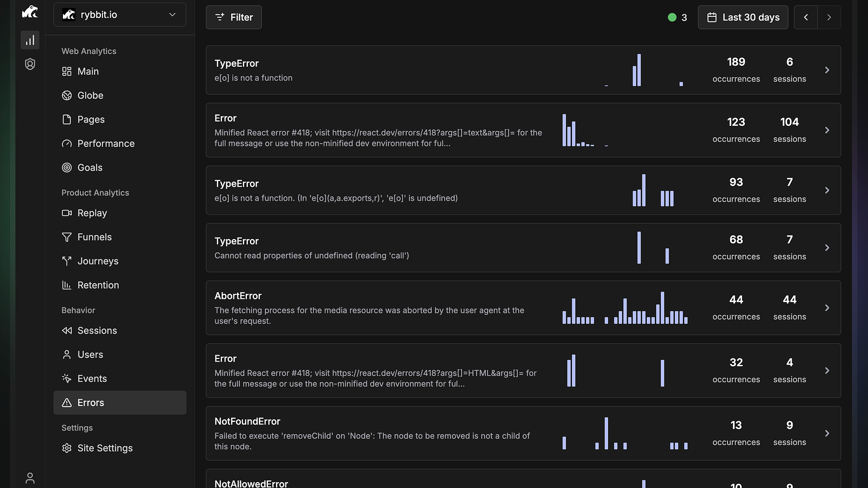The height and width of the screenshot is (488, 868).
Task: Click the Filter button
Action: [234, 17]
